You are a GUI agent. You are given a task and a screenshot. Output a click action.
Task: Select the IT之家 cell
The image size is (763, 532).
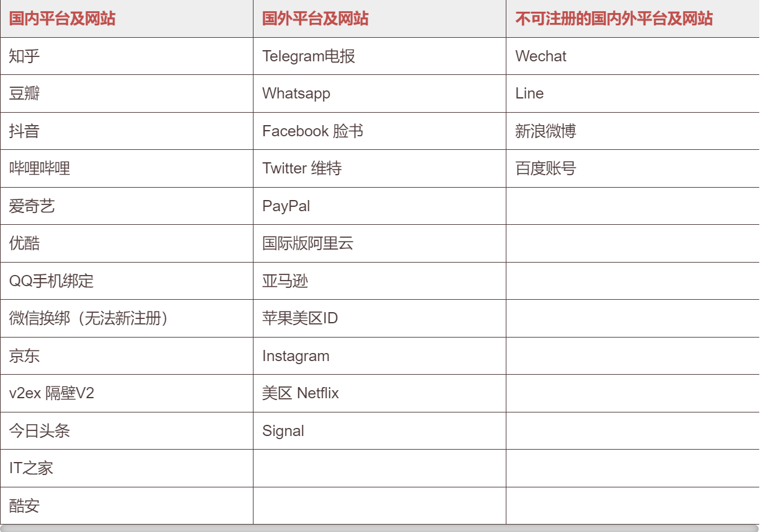(126, 468)
